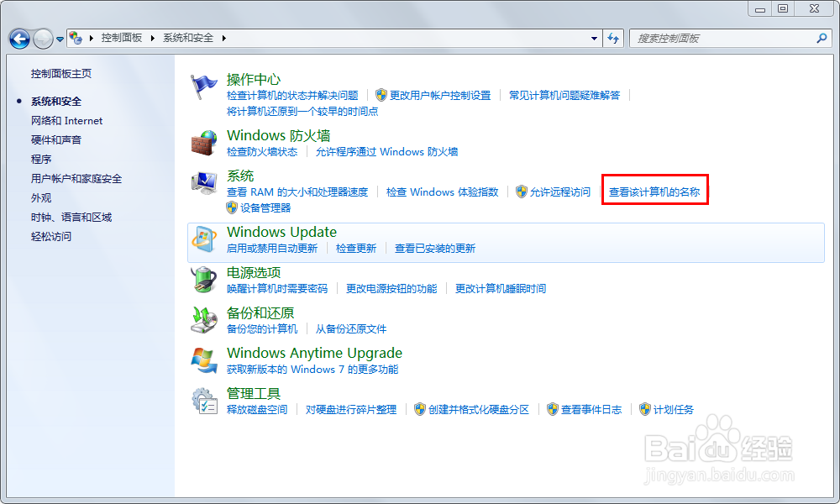Open 检查防火墙状态
Viewport: 840px width, 504px height.
point(262,151)
